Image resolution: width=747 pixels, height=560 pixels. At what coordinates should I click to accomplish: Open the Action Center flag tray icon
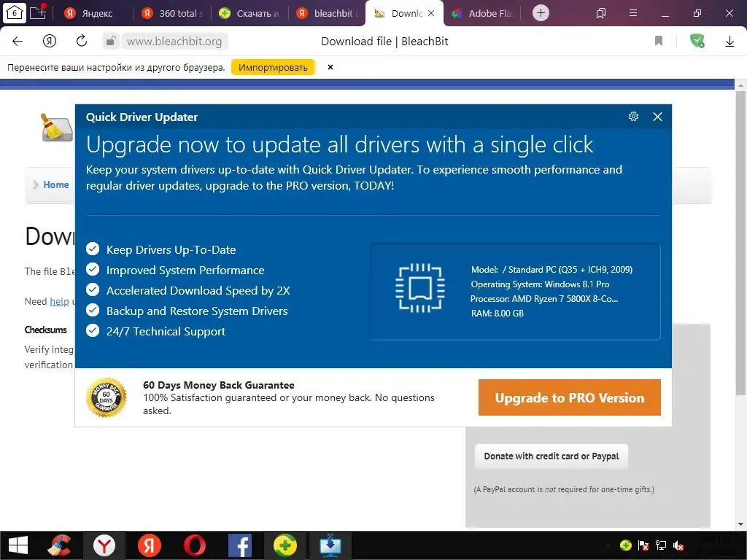tap(643, 545)
